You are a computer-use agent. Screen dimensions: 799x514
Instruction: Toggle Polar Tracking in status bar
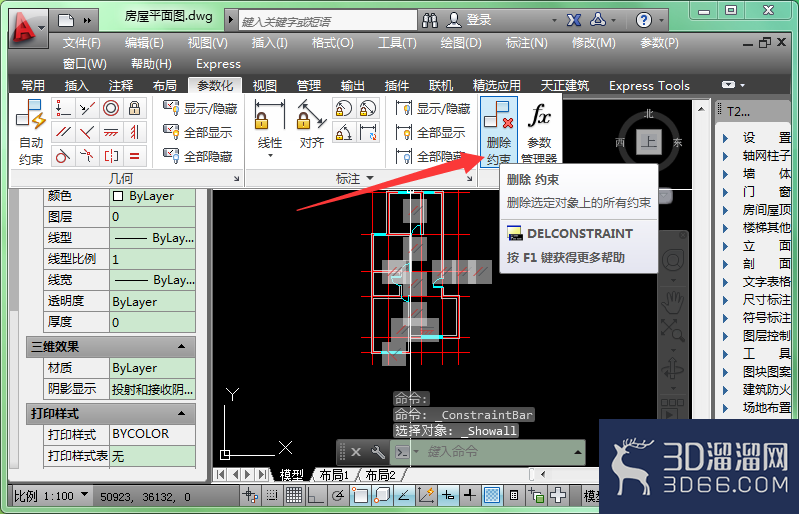click(337, 495)
